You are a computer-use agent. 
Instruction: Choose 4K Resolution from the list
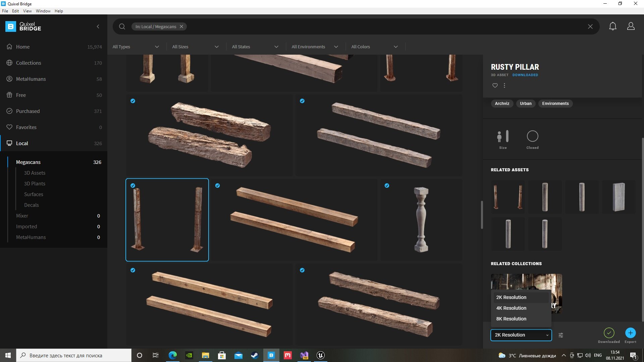pyautogui.click(x=521, y=308)
